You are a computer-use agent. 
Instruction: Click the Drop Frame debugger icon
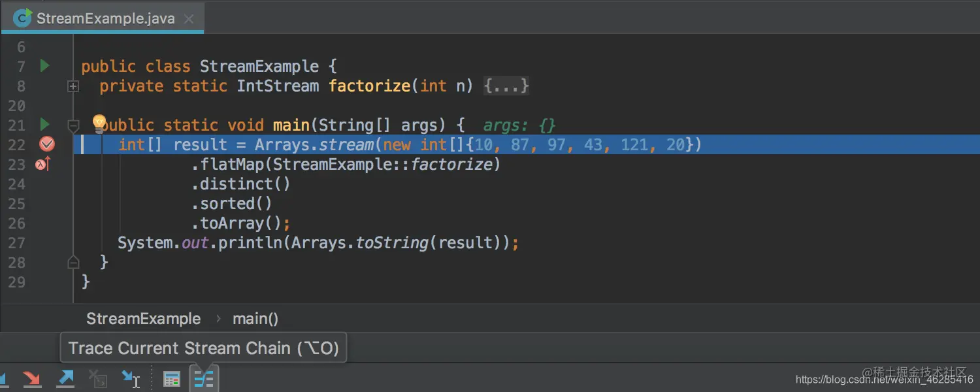coord(98,378)
